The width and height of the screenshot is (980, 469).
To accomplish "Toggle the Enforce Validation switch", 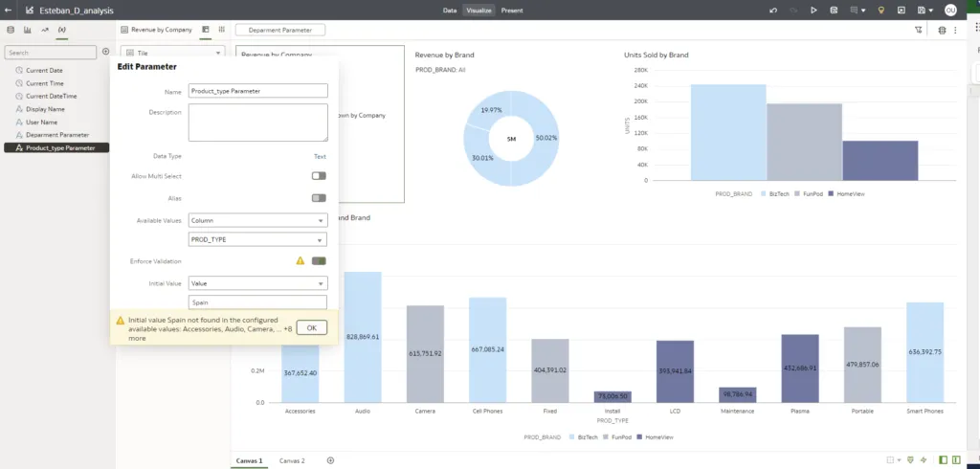I will point(319,260).
